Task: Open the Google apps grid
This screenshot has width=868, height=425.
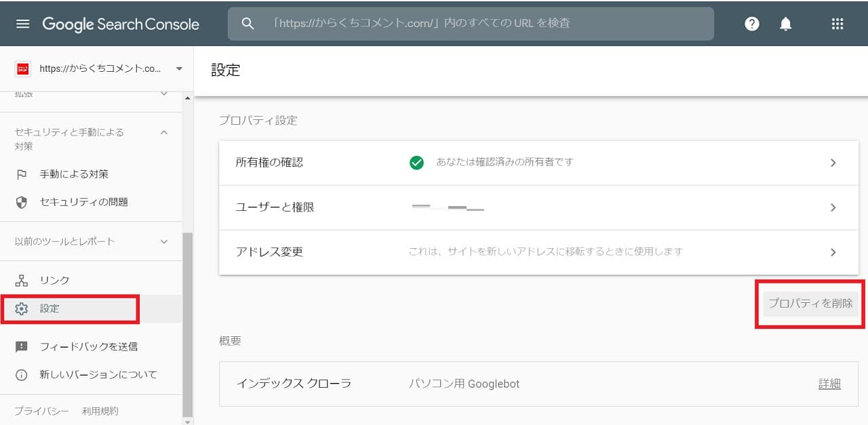Action: 837,24
